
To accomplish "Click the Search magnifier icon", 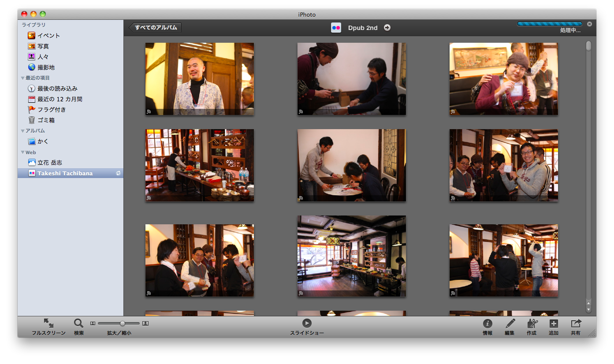I will coord(78,323).
